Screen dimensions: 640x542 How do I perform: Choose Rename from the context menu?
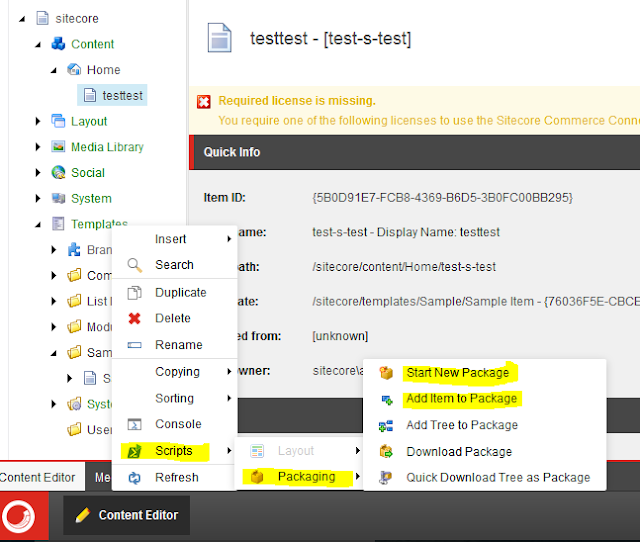[175, 345]
